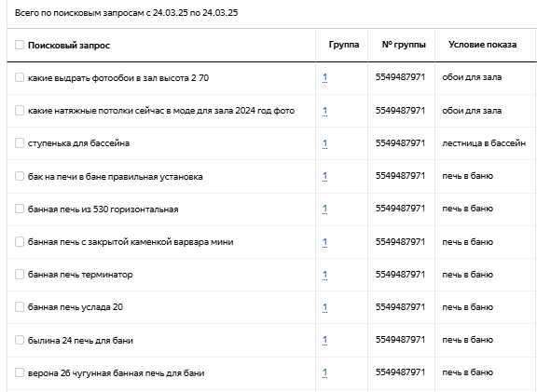Click обои для зала condition in фотообои row
537x392 pixels.
[x=472, y=77]
